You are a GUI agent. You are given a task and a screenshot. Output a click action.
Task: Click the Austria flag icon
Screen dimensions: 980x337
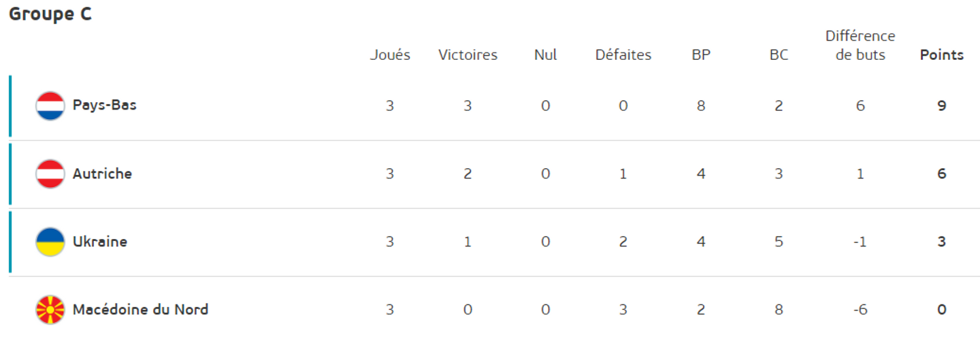pyautogui.click(x=50, y=174)
